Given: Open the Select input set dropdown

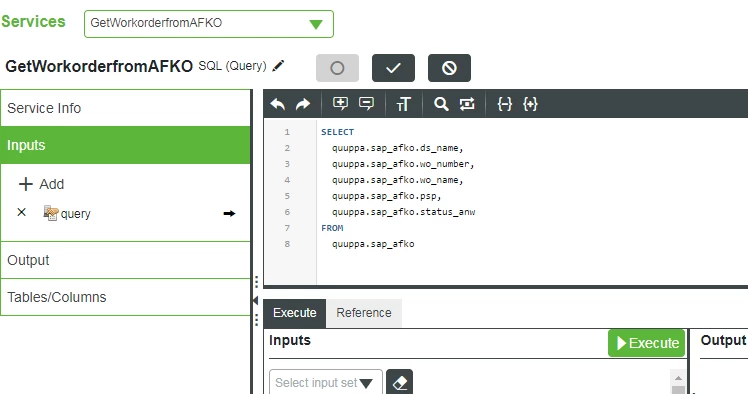Looking at the screenshot, I should pos(326,383).
